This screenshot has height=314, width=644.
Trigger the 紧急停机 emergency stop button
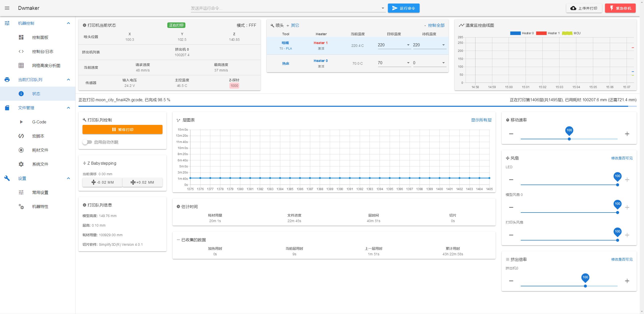click(x=620, y=8)
